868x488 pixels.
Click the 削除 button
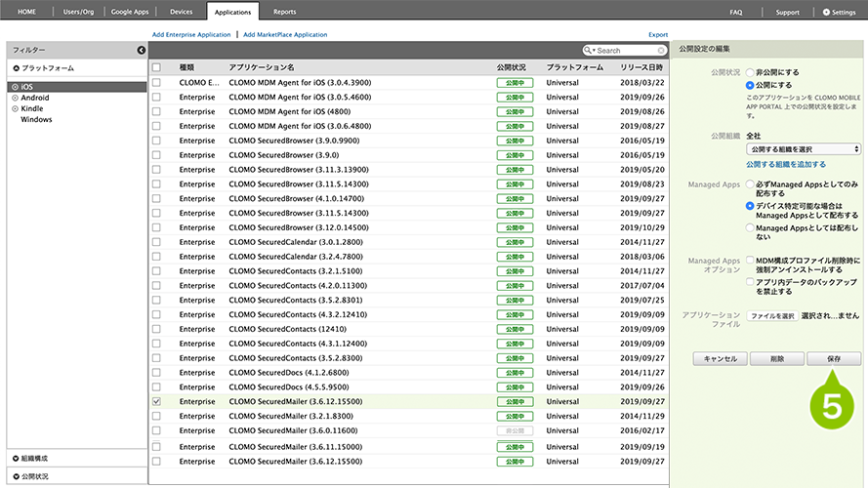tap(777, 358)
